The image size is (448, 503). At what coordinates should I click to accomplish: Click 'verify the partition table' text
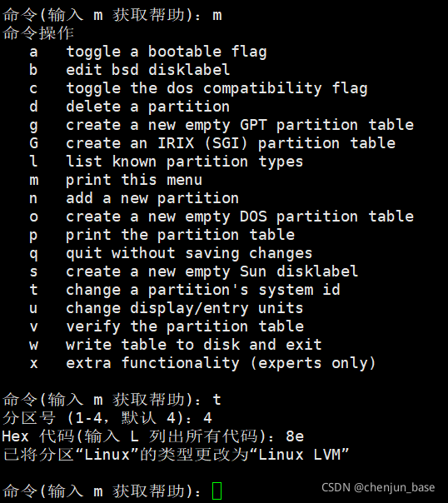(x=185, y=326)
